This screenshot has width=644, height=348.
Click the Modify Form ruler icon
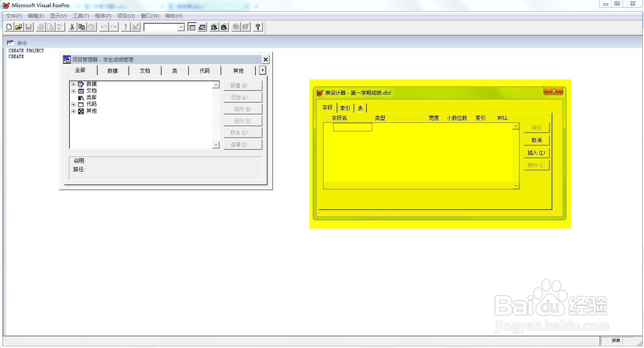(135, 27)
